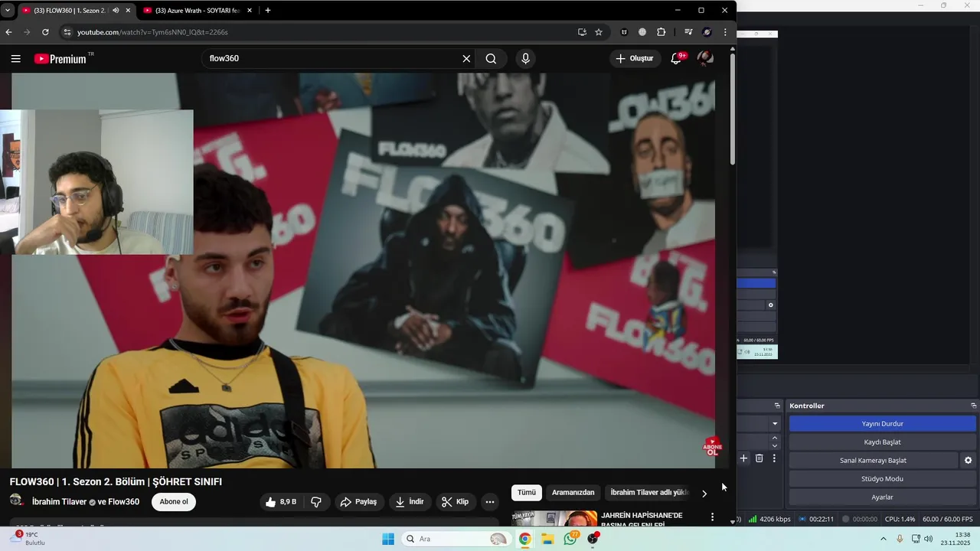
Task: Select the İbrahim Tilaver adlı yükle chip
Action: pyautogui.click(x=650, y=493)
